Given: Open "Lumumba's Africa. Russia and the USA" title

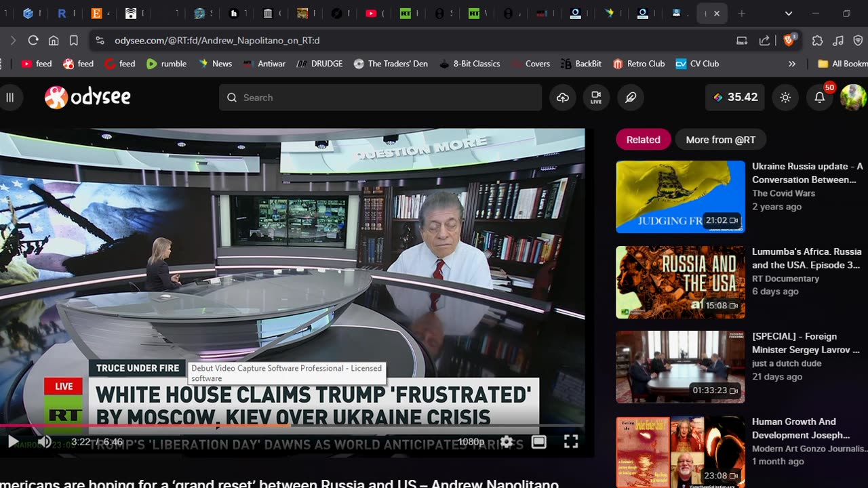Looking at the screenshot, I should [806, 258].
